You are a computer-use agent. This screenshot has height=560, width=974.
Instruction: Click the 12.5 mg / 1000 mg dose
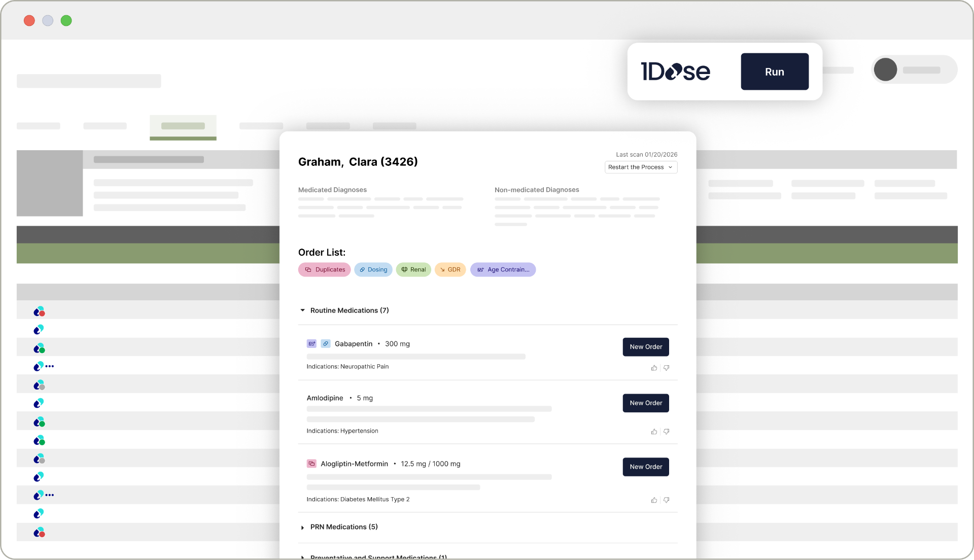click(x=431, y=464)
